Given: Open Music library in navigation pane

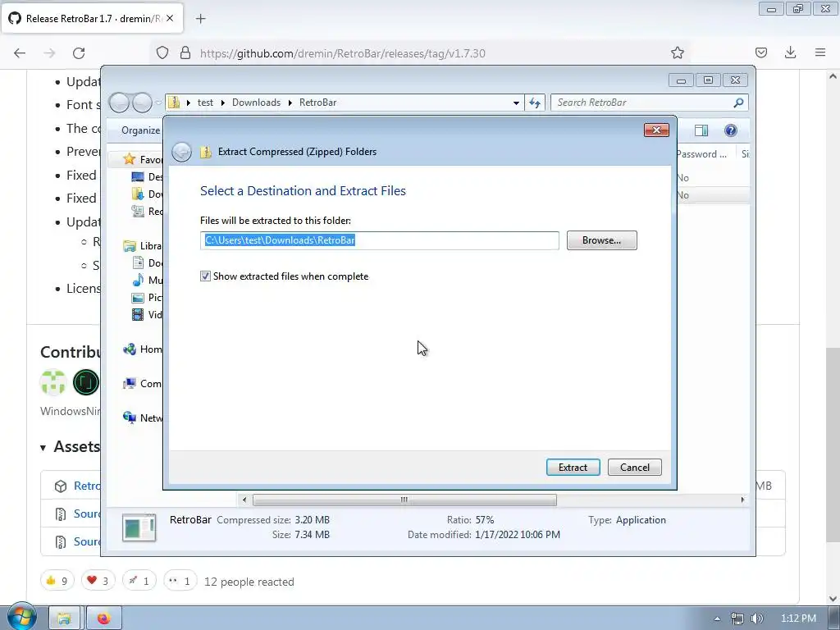Looking at the screenshot, I should coord(148,280).
